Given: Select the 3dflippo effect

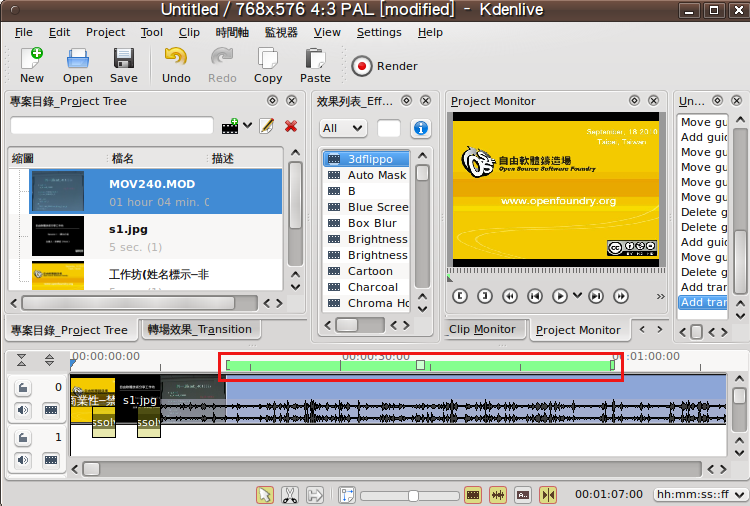Looking at the screenshot, I should coord(366,159).
